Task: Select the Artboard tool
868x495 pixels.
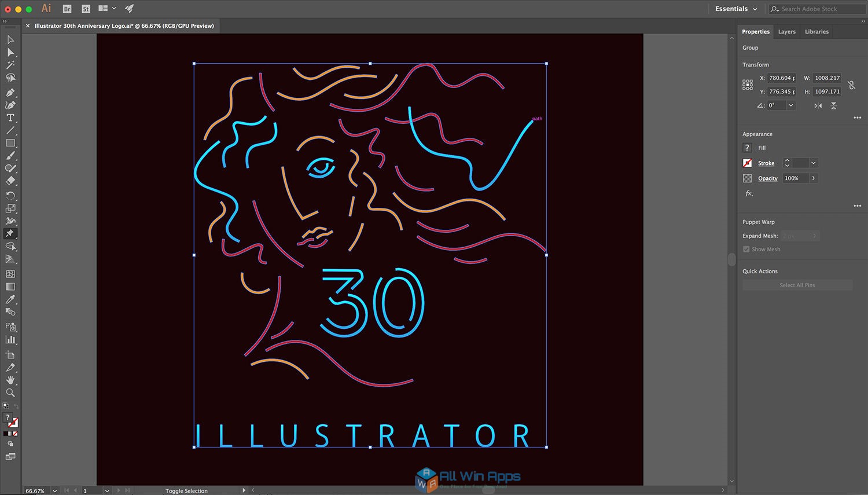Action: click(x=10, y=355)
